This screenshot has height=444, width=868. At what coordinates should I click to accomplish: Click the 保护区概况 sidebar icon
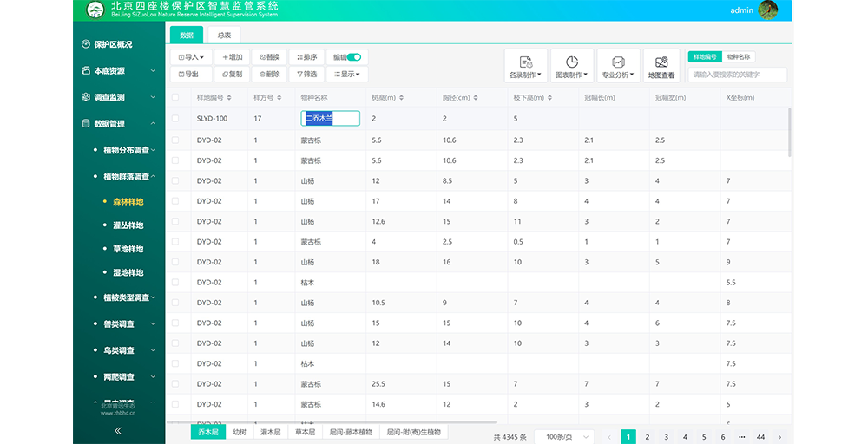(x=86, y=44)
